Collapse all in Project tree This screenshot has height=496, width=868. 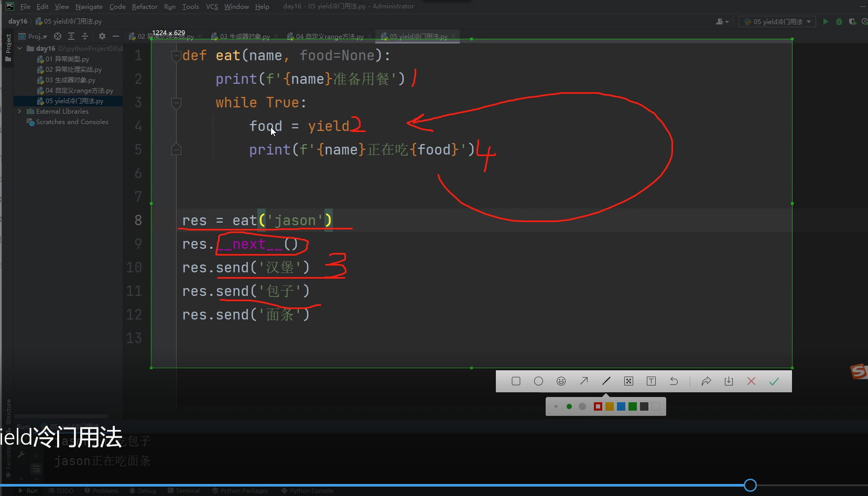[x=85, y=36]
